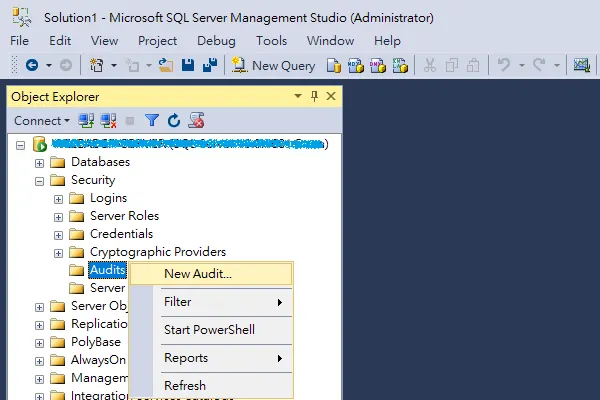Click the Object Explorer policy/health icon

pyautogui.click(x=196, y=120)
